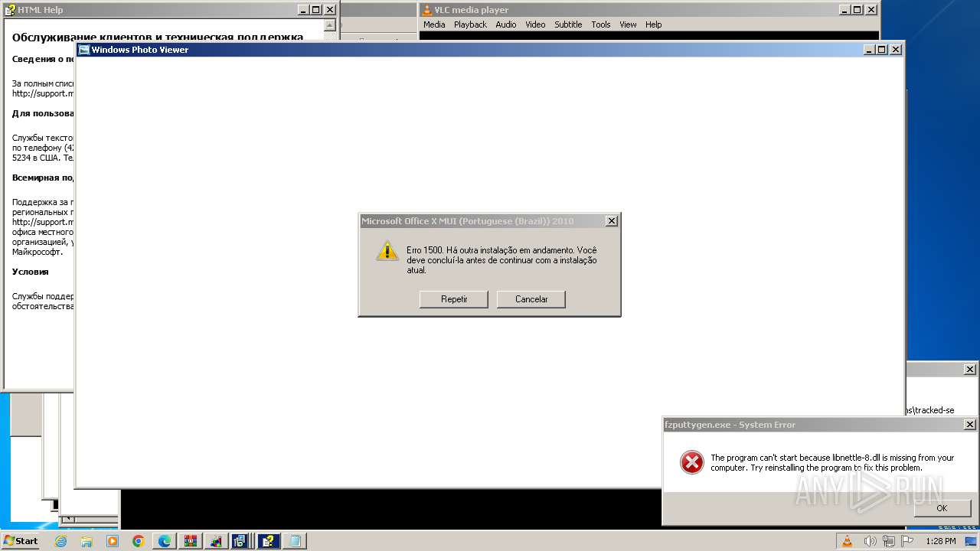Close the fzputtygen.exe System Error dialog
This screenshot has width=980, height=551.
(969, 425)
